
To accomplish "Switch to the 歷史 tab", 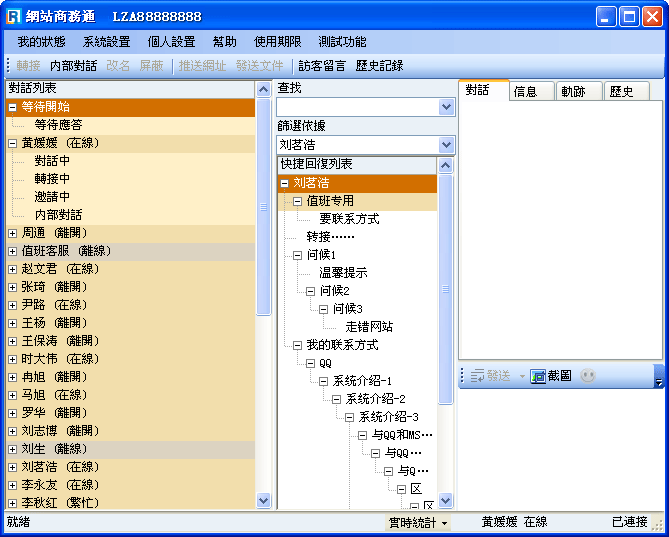I will click(621, 91).
